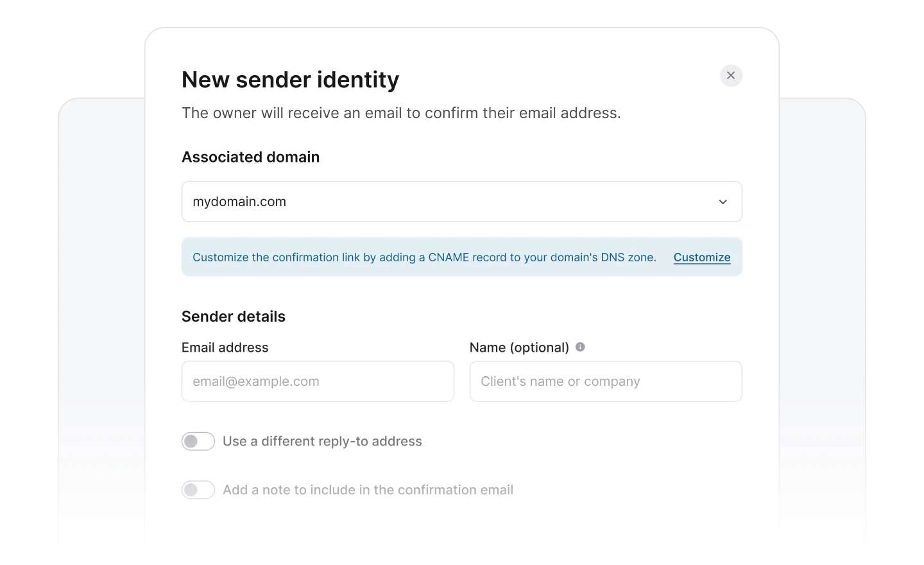924x565 pixels.
Task: Click the "Add a note to include" label text
Action: point(368,490)
